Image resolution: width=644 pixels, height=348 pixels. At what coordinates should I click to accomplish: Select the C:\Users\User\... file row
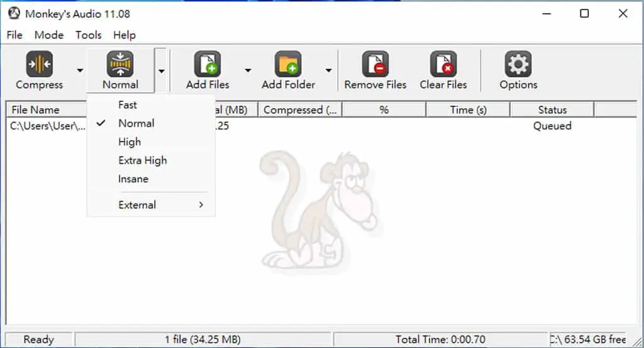[x=48, y=126]
